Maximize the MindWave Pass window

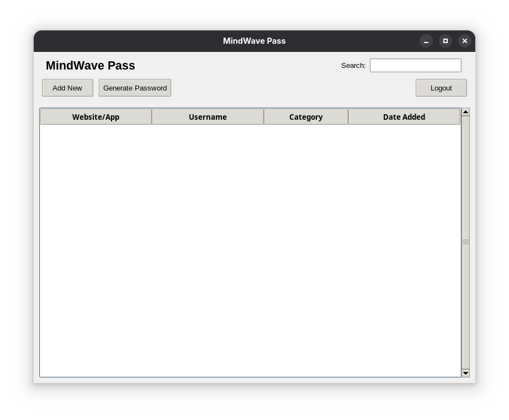click(x=446, y=41)
